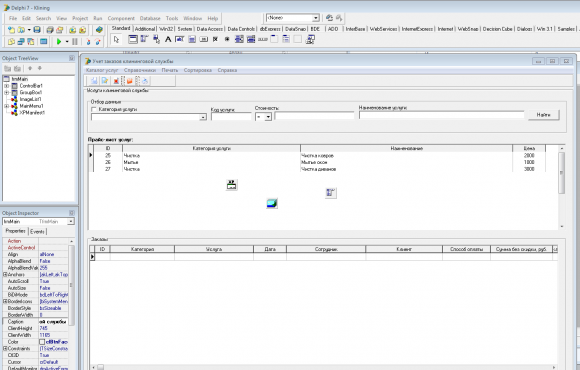Click the Pause program button
Viewport: 580px width, 370px height.
(75, 42)
